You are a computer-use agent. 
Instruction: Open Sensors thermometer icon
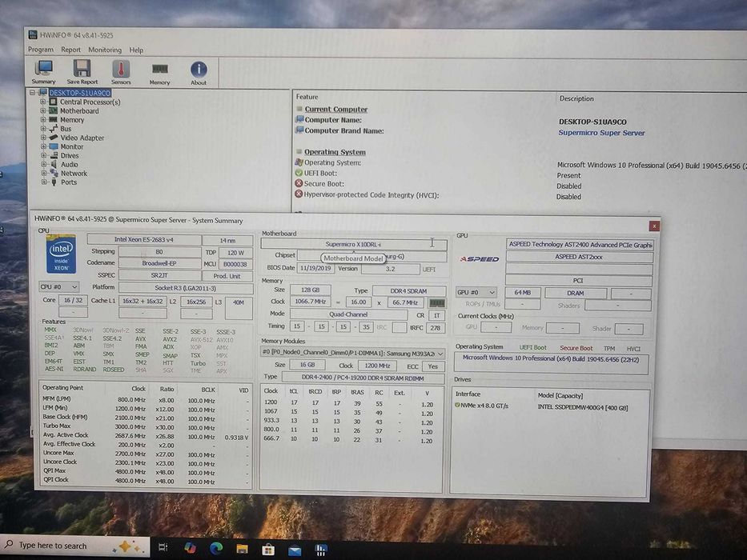(x=121, y=73)
